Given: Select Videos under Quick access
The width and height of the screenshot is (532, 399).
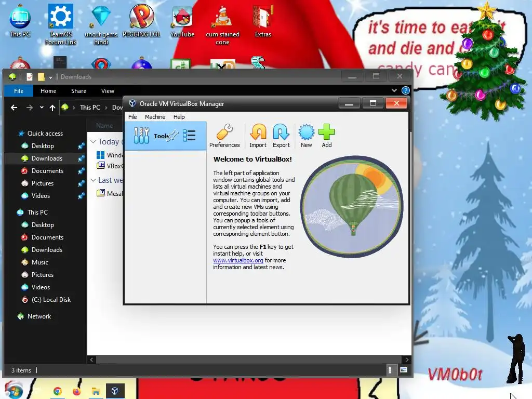Looking at the screenshot, I should click(x=41, y=196).
